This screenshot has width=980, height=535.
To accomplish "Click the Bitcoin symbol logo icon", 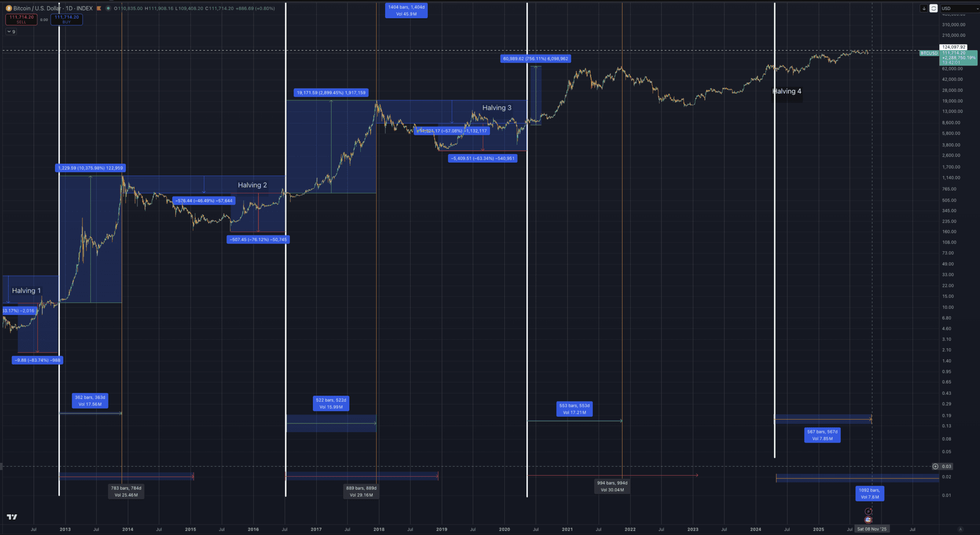I will [9, 8].
